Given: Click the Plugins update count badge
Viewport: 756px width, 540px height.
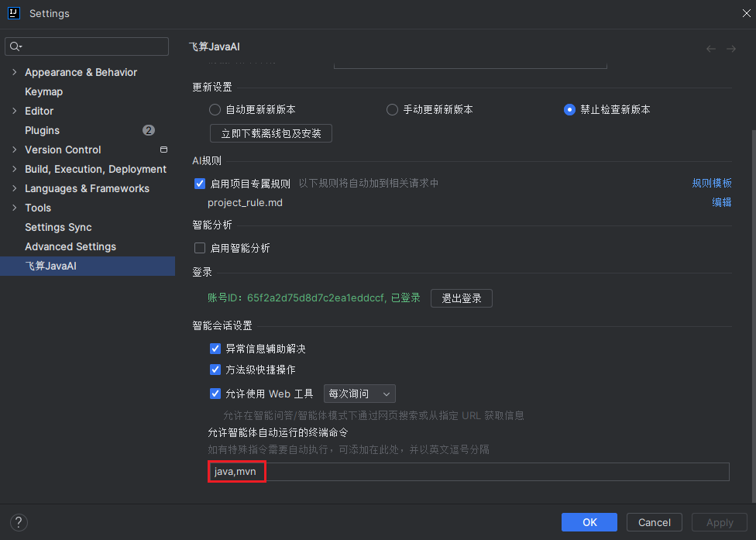Looking at the screenshot, I should [149, 130].
